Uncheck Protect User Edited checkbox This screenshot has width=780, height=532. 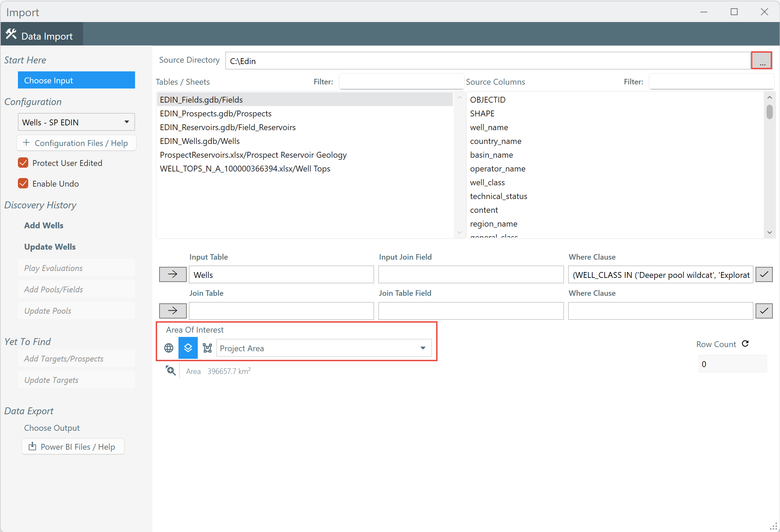(23, 163)
